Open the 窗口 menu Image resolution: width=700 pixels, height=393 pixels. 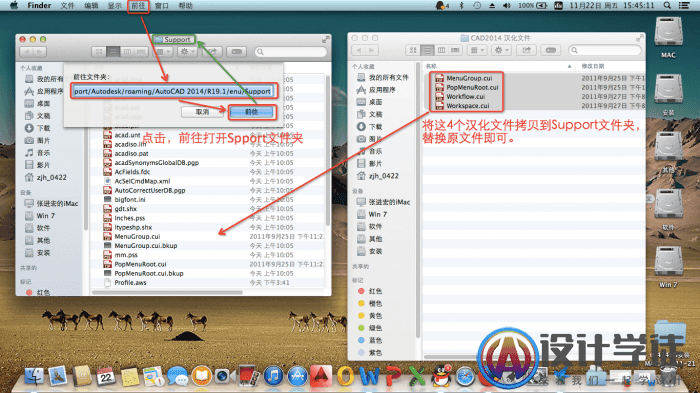point(162,5)
